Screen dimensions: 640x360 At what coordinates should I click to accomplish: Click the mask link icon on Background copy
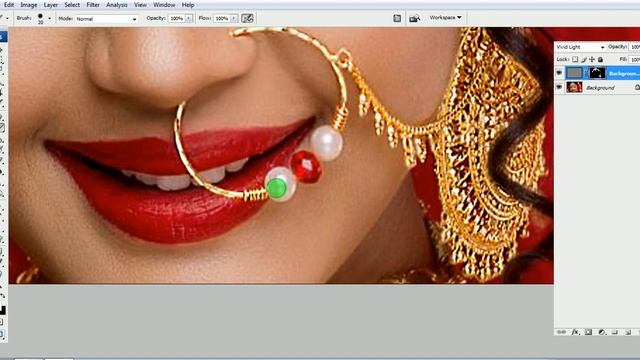pos(586,73)
